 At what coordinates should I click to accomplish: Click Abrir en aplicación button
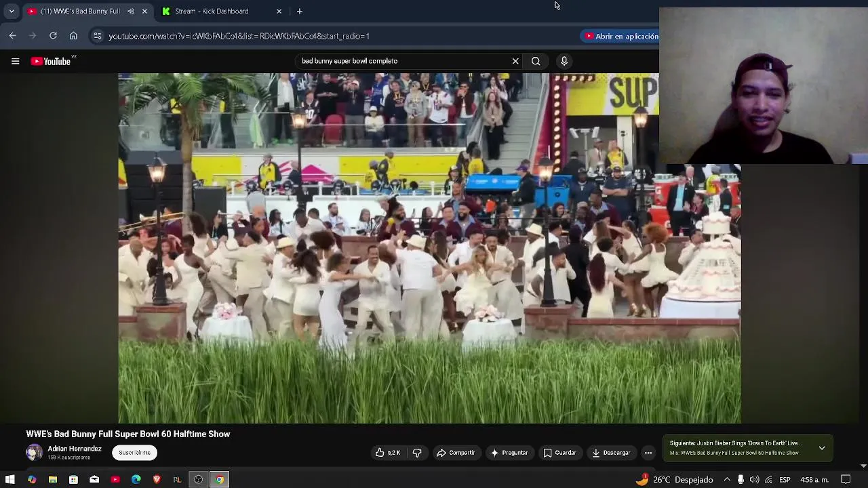[621, 36]
